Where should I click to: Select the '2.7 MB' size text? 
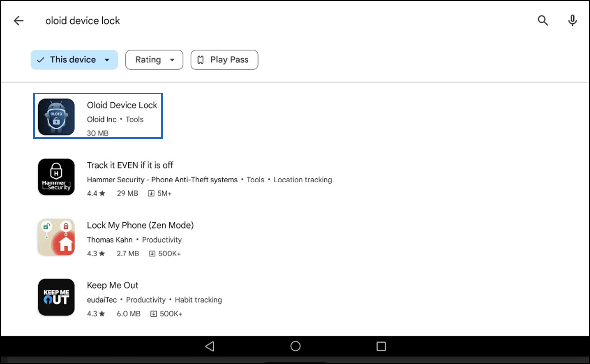tap(128, 254)
